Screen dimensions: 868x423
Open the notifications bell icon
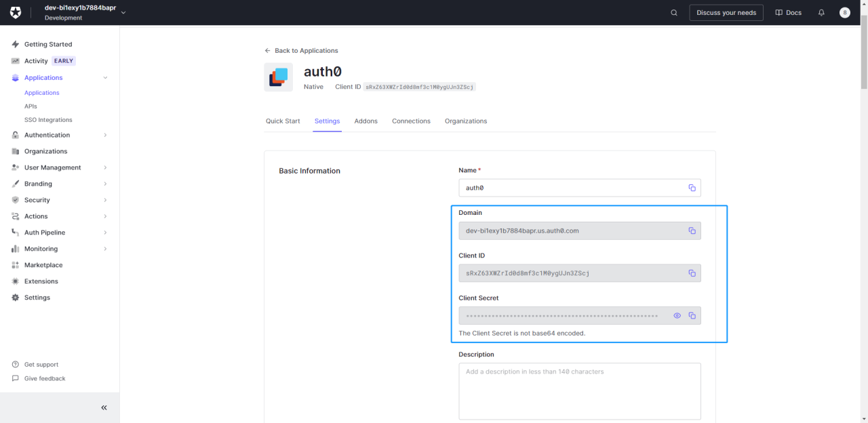(x=821, y=13)
